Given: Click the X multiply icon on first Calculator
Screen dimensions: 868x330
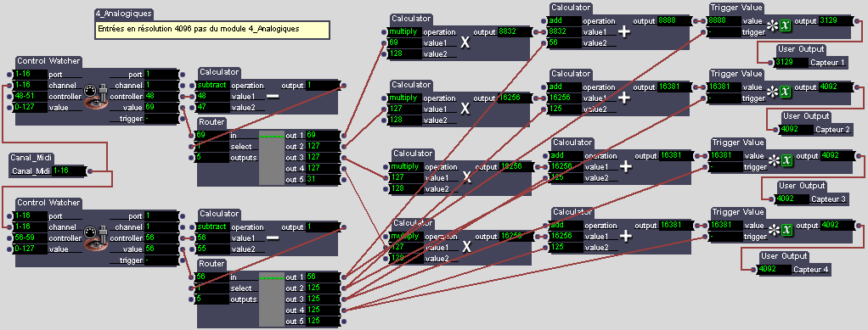Looking at the screenshot, I should [x=465, y=42].
